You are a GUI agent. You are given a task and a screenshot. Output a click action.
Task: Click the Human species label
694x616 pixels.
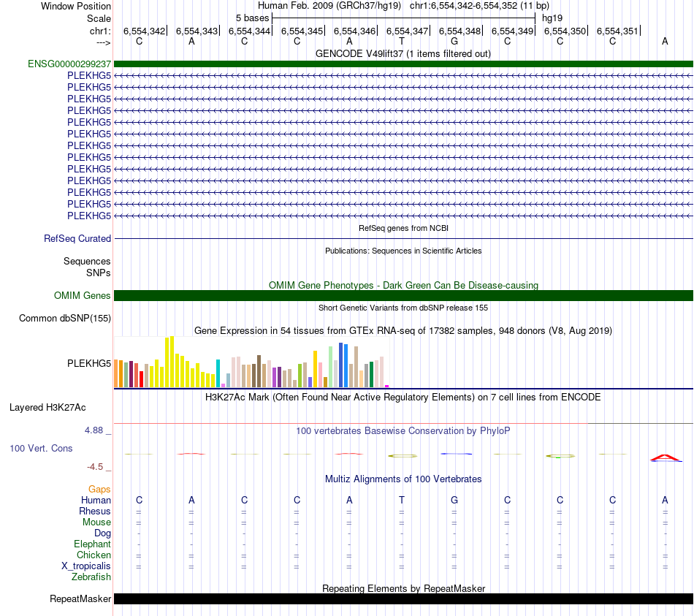[x=96, y=500]
